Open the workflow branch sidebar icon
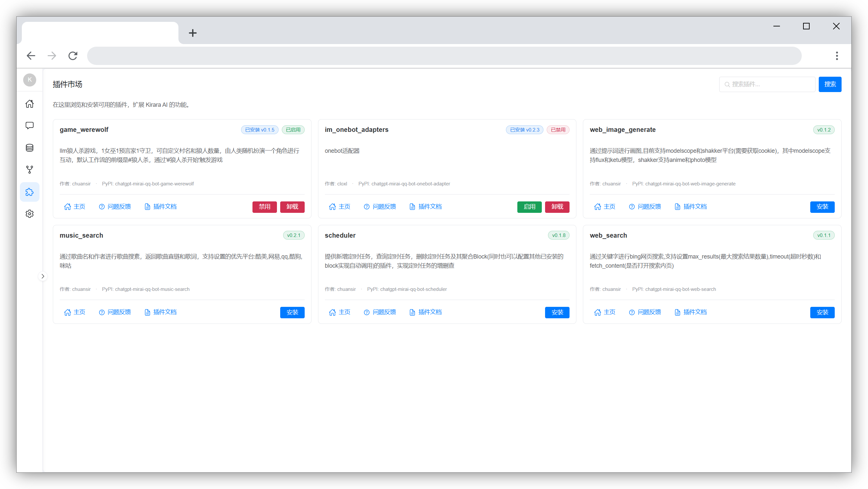Screen dimensions: 868x489 point(30,170)
